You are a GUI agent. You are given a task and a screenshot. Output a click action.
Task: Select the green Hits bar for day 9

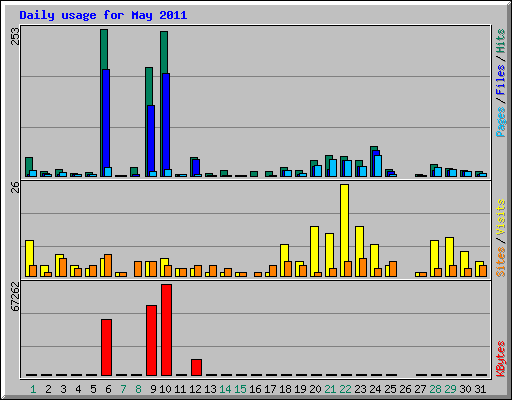click(149, 86)
